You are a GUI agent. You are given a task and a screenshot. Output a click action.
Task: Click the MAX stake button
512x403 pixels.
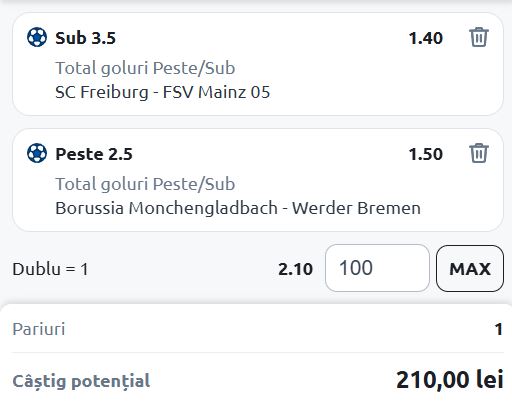(x=470, y=268)
